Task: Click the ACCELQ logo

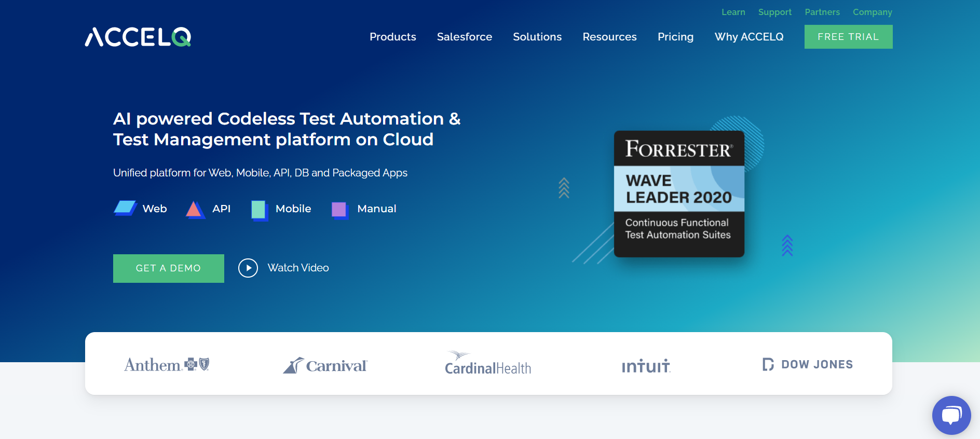Action: click(x=138, y=37)
